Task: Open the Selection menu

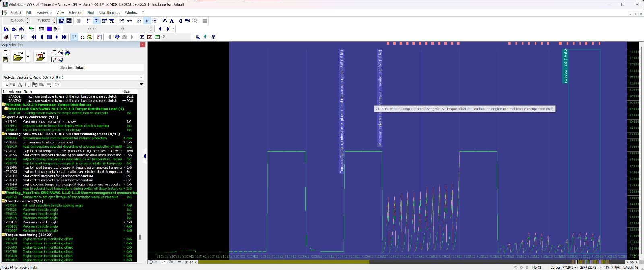Action: tap(75, 12)
